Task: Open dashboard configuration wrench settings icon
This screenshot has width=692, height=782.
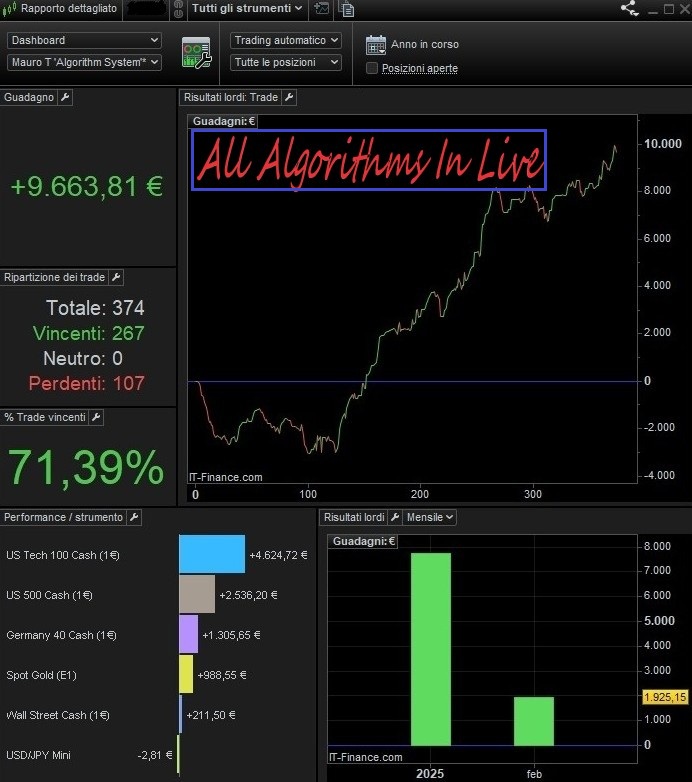Action: (196, 52)
